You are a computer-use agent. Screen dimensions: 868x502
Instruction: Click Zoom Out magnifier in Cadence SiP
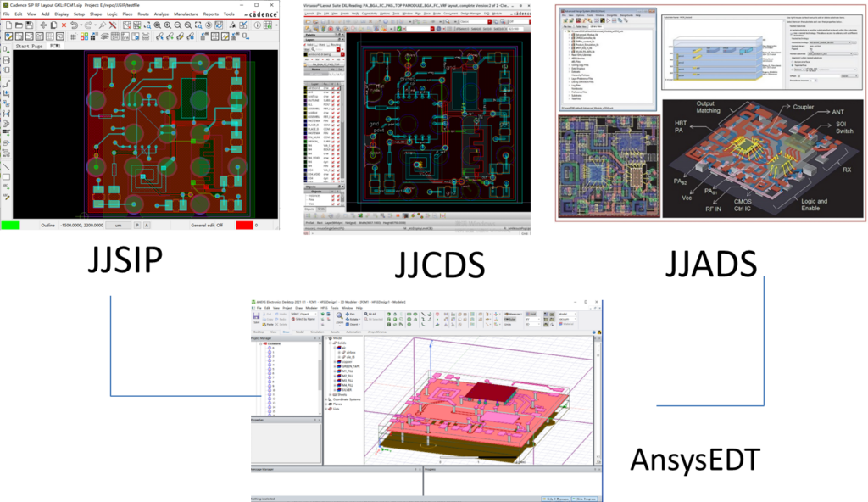coord(177,25)
